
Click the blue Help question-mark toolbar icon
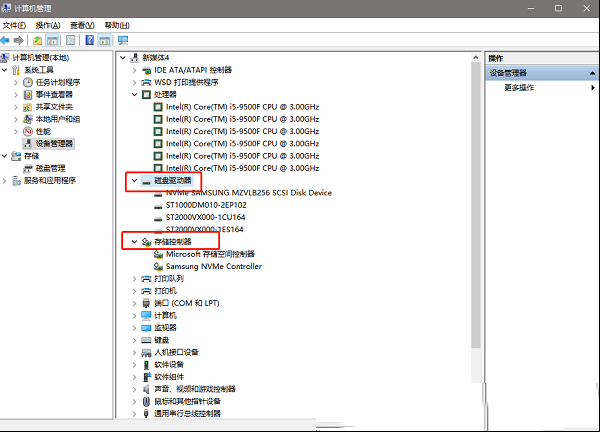[88, 41]
